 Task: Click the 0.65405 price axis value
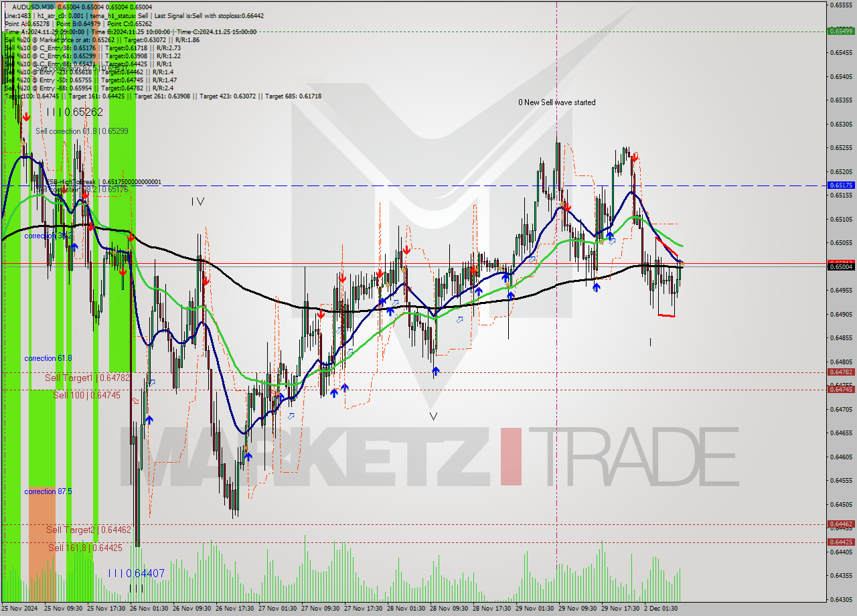click(841, 76)
